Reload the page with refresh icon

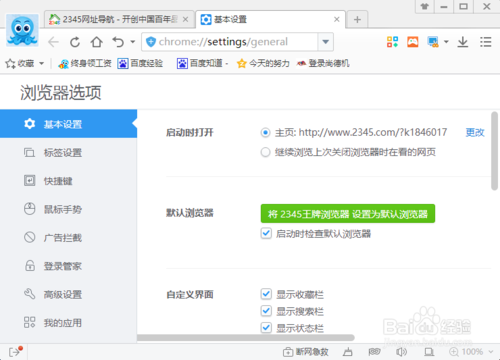point(75,42)
